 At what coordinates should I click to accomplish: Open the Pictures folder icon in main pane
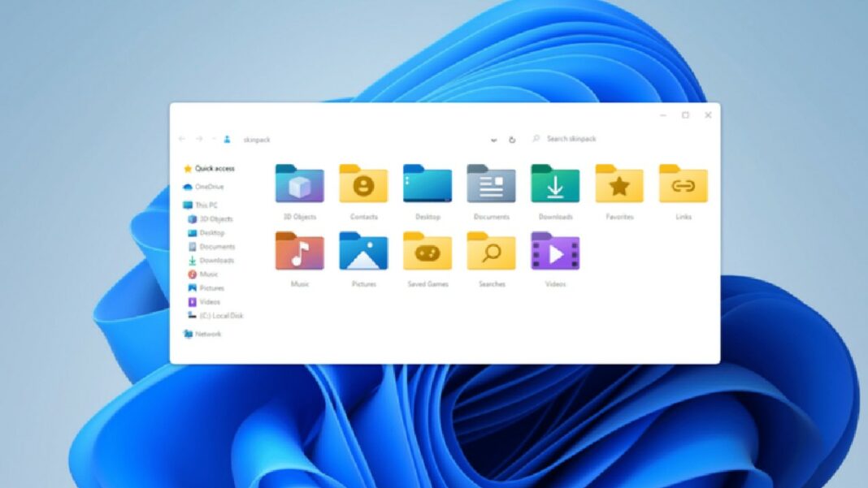click(x=363, y=251)
